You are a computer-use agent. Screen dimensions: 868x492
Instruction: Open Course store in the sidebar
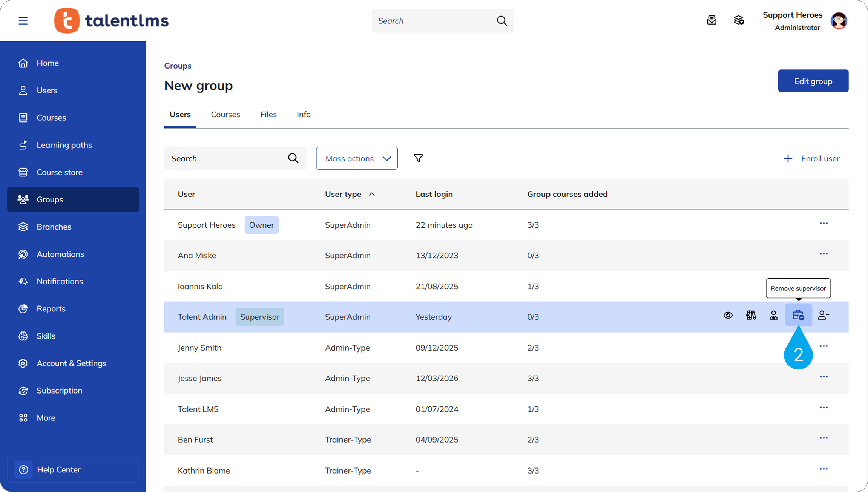(x=73, y=172)
